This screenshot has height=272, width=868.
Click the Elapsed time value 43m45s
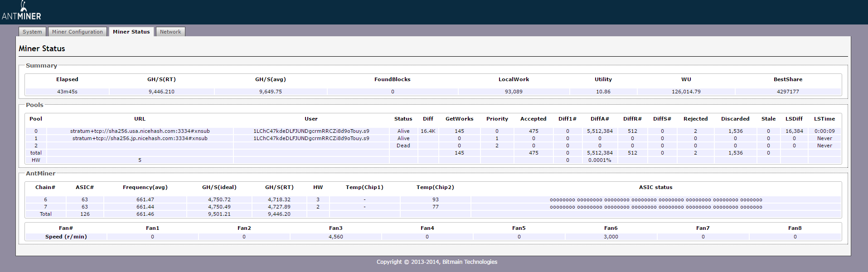67,92
